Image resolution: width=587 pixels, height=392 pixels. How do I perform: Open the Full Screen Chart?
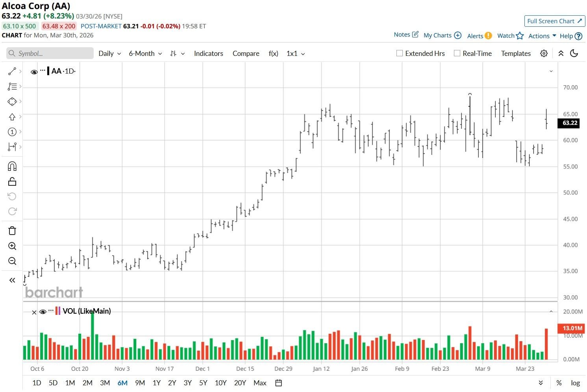point(555,21)
